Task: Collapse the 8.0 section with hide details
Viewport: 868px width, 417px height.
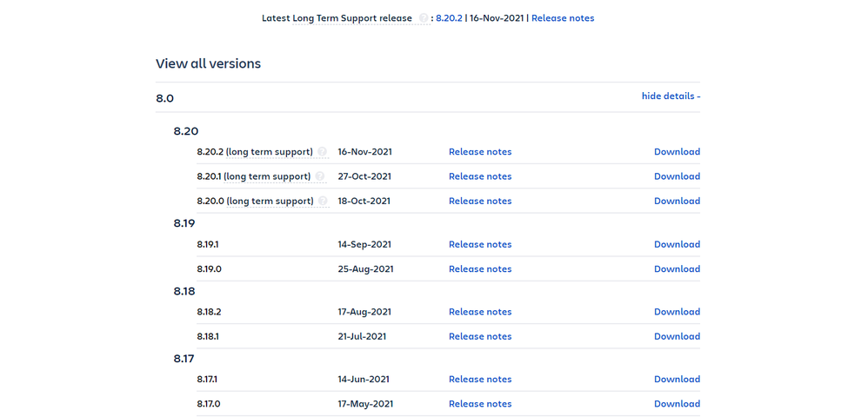Action: pyautogui.click(x=671, y=96)
